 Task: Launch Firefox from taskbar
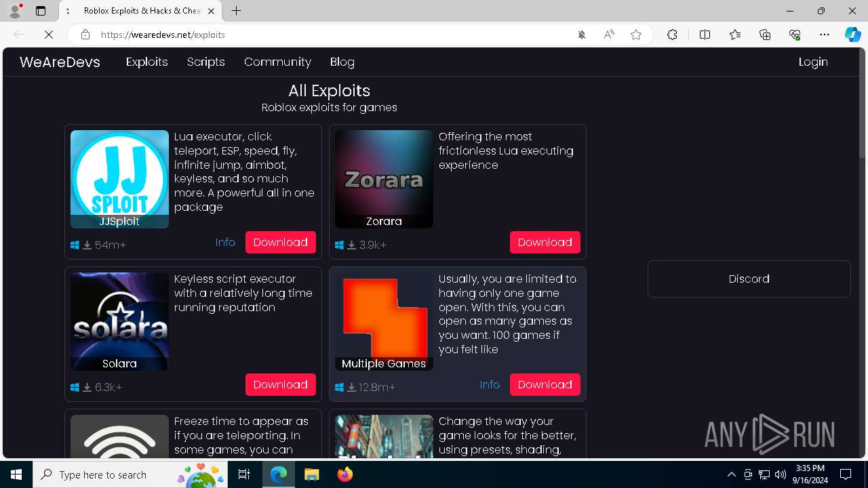click(x=344, y=474)
